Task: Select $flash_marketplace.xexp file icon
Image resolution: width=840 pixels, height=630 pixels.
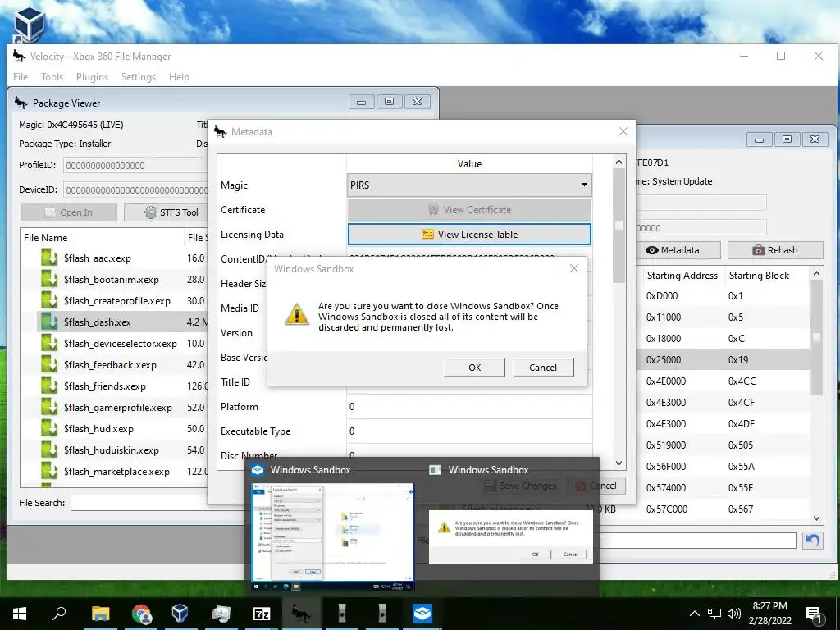Action: click(x=49, y=472)
